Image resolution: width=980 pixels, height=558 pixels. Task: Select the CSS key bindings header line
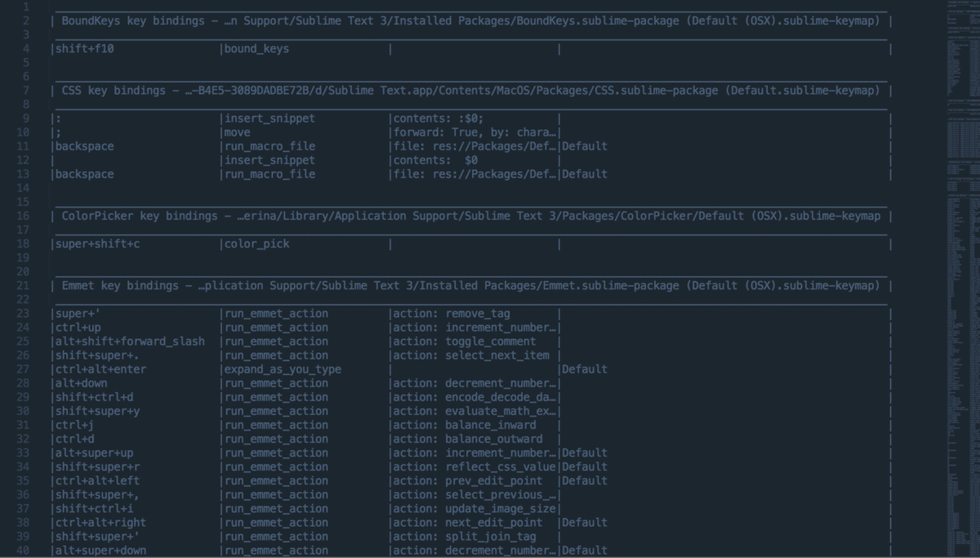tap(470, 91)
